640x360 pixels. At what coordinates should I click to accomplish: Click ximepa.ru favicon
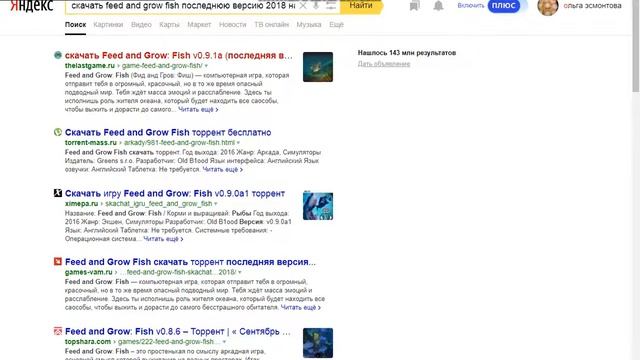click(x=58, y=193)
